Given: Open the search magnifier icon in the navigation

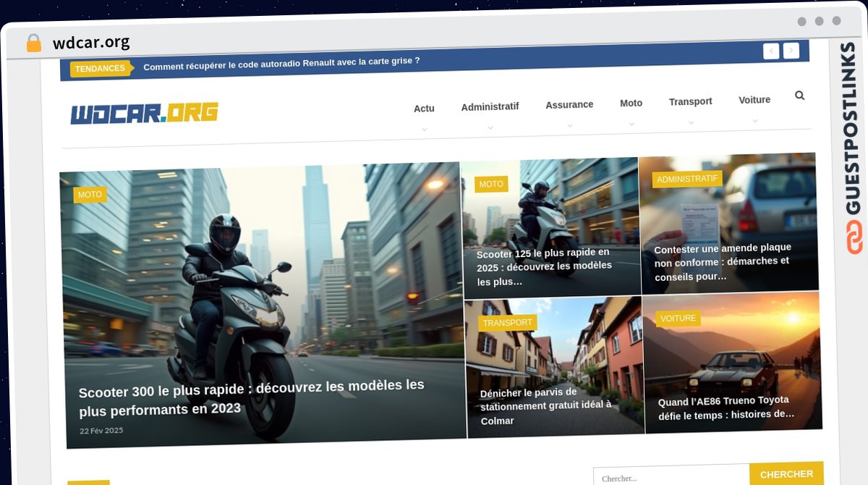Looking at the screenshot, I should [799, 95].
